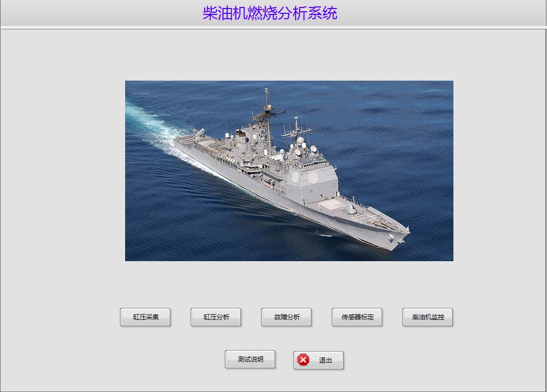Click the white radar dome on ship
Image resolution: width=547 pixels, height=392 pixels.
[x=300, y=141]
